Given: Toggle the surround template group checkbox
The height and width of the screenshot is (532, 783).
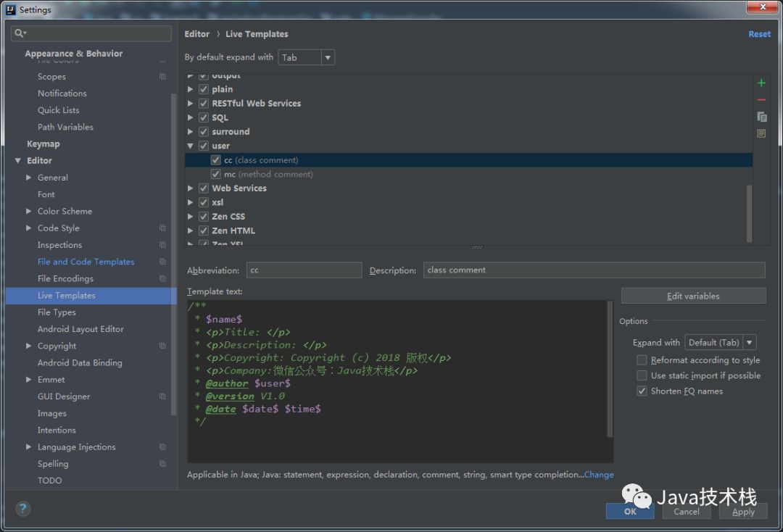Looking at the screenshot, I should click(x=203, y=132).
